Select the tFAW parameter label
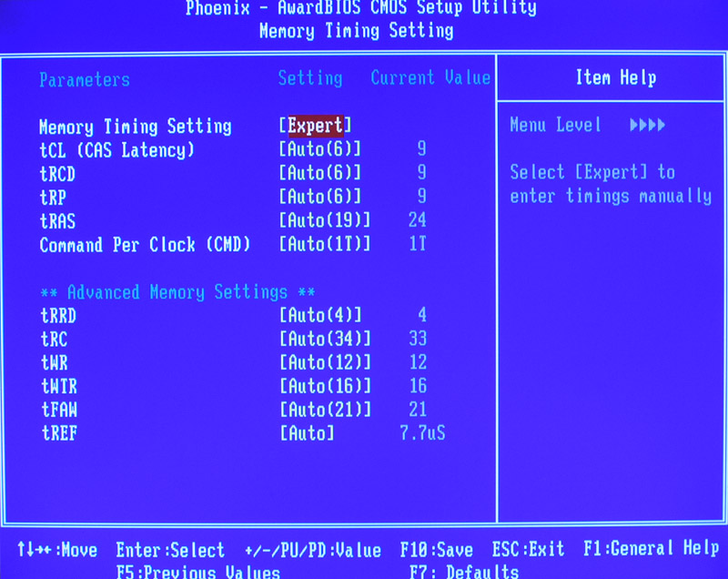Image resolution: width=728 pixels, height=579 pixels. coord(59,410)
